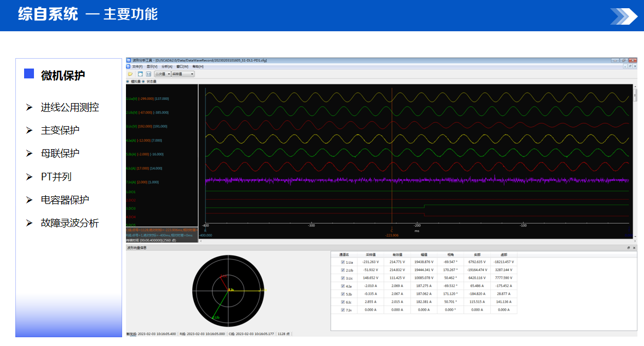Image resolution: width=644 pixels, height=346 pixels.
Task: Click the waveform horizontal scrollbar
Action: [416, 241]
